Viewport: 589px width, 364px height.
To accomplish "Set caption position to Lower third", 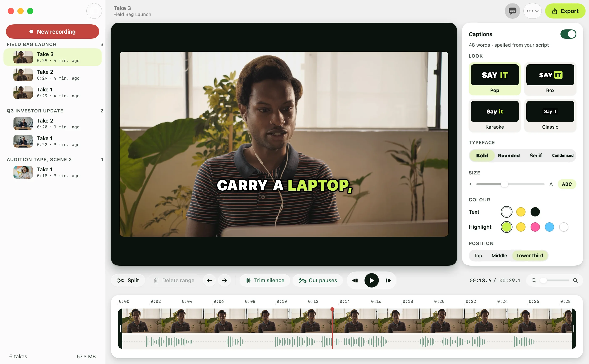I will (x=530, y=255).
